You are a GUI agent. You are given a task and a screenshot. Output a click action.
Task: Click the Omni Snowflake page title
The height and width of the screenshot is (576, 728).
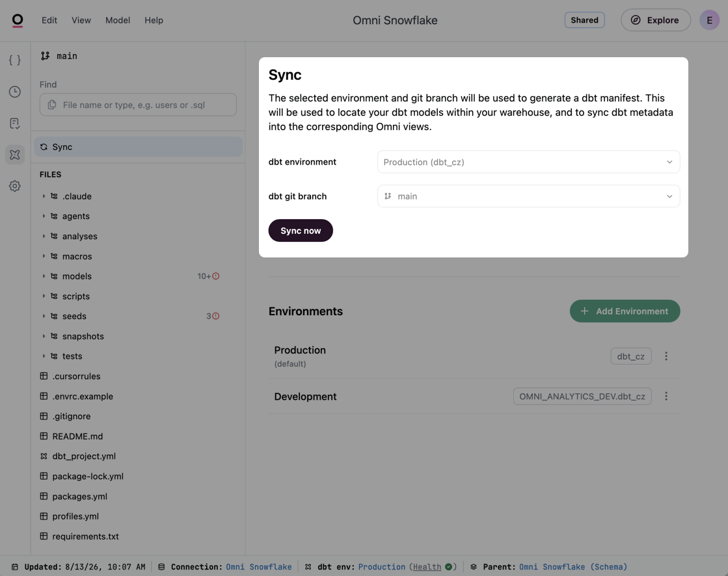tap(395, 20)
